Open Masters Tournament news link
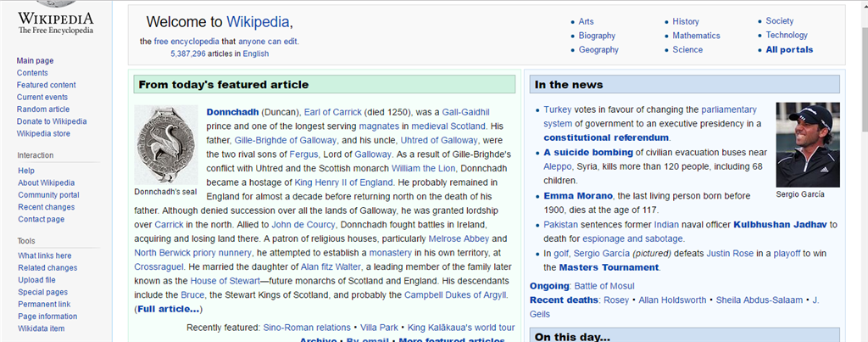The height and width of the screenshot is (342, 868). pos(609,267)
